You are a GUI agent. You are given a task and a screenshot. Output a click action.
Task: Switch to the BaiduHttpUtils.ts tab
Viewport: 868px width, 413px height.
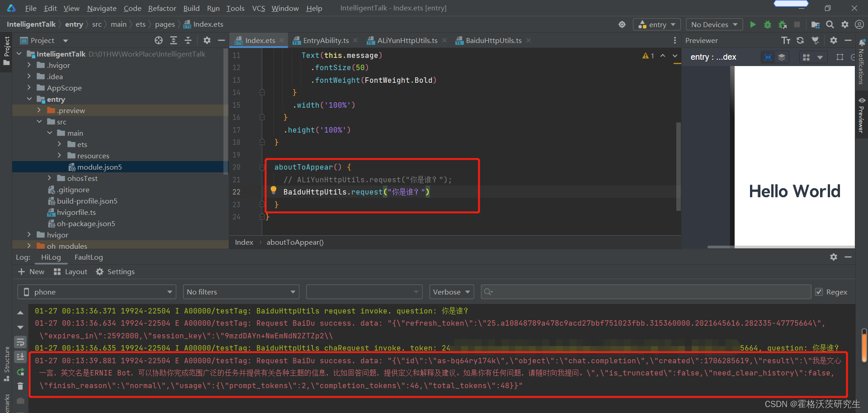click(x=493, y=40)
